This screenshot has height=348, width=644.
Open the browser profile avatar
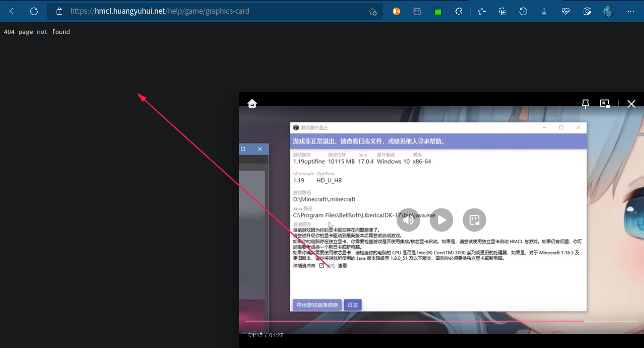pos(609,11)
